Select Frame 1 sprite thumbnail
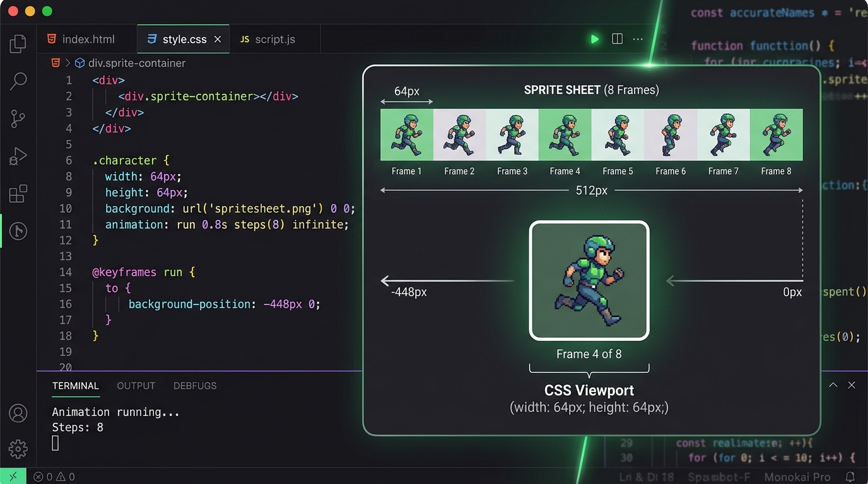868x484 pixels. [407, 135]
